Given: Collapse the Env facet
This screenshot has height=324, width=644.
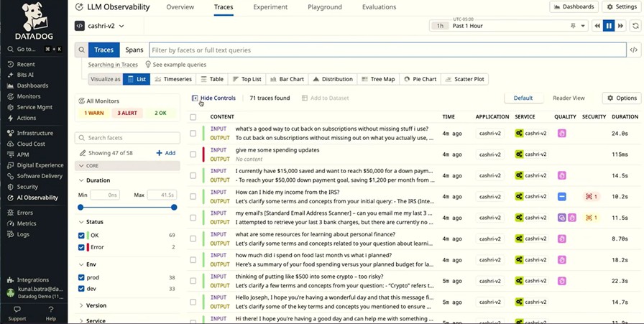Looking at the screenshot, I should tap(88, 264).
